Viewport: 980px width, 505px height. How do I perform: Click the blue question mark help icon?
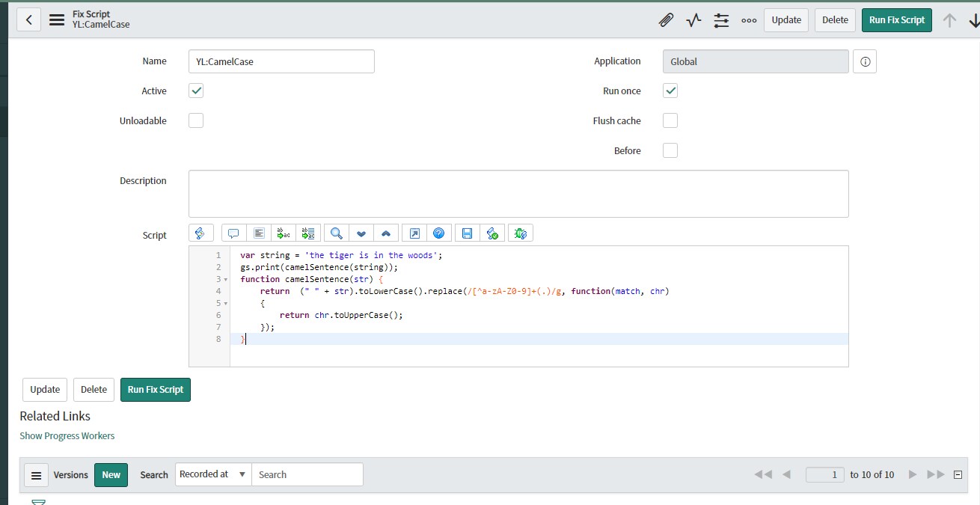(x=439, y=233)
